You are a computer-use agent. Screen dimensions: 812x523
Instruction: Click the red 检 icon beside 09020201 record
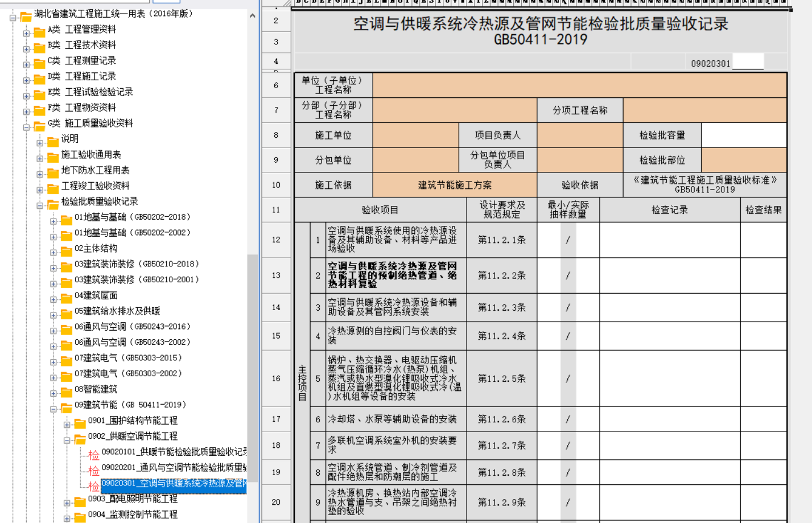(93, 471)
